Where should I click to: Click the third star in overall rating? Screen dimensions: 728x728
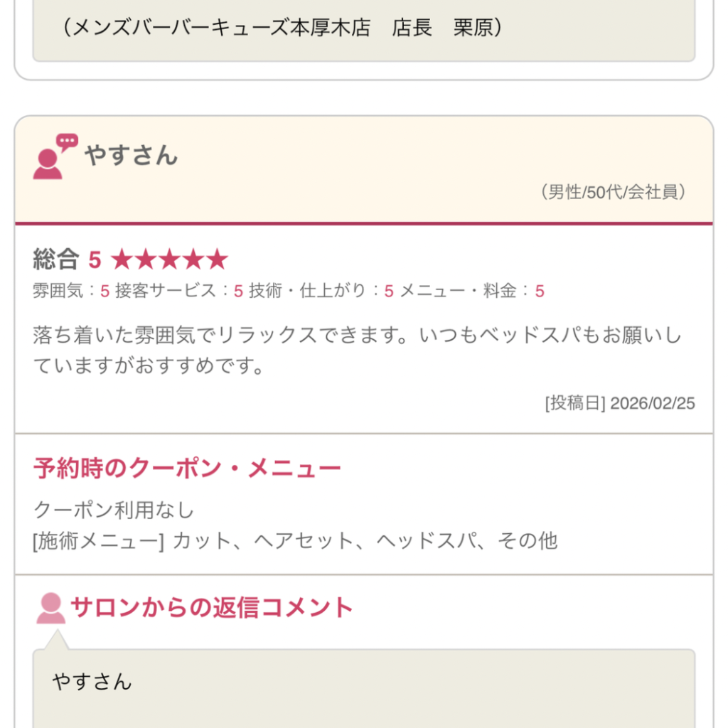169,260
